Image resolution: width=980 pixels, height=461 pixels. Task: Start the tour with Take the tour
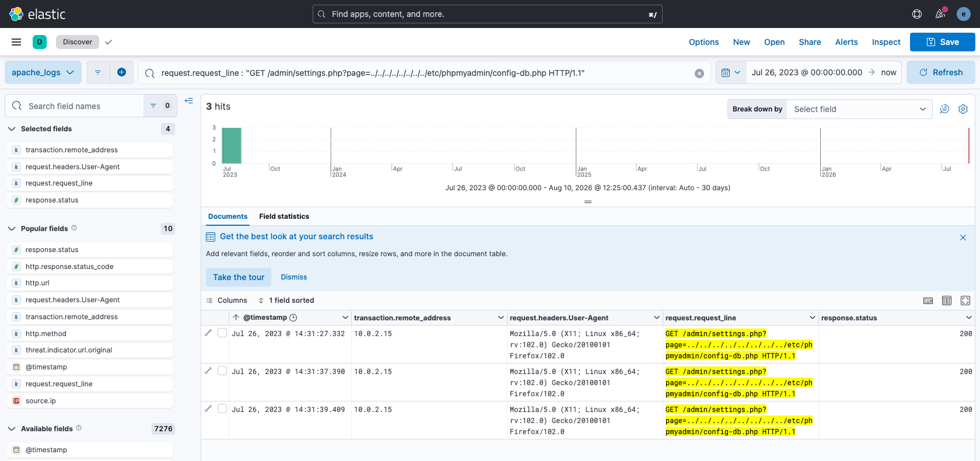tap(239, 277)
